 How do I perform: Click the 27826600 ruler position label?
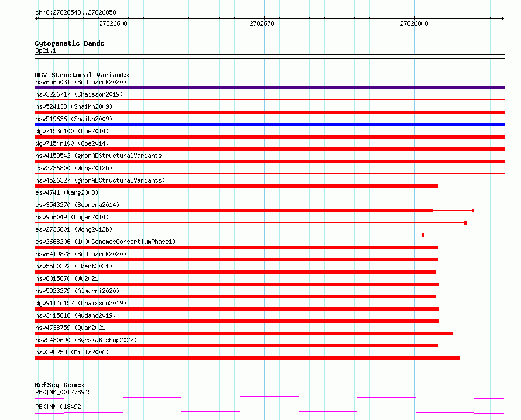coord(113,23)
